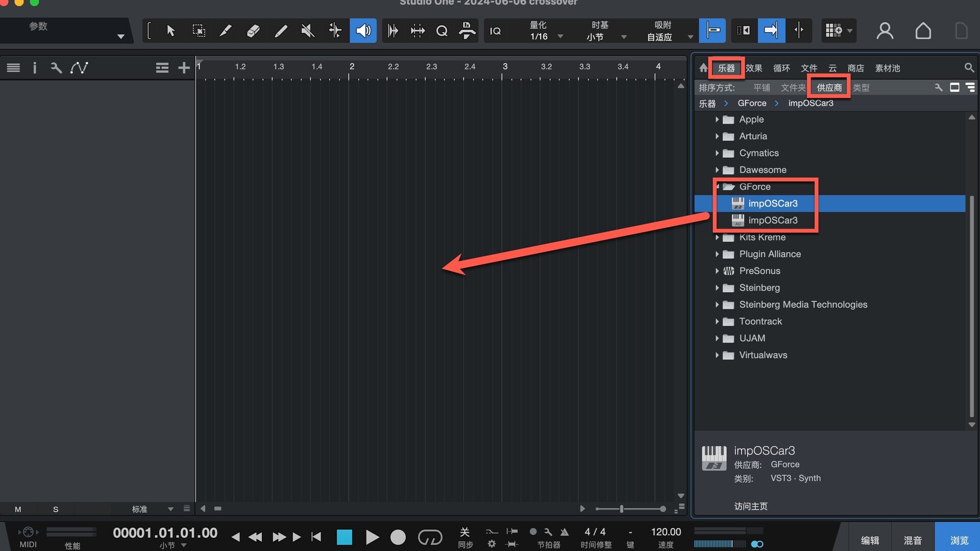The image size is (980, 551).
Task: Click the Add Tracks plus icon
Action: tap(184, 68)
